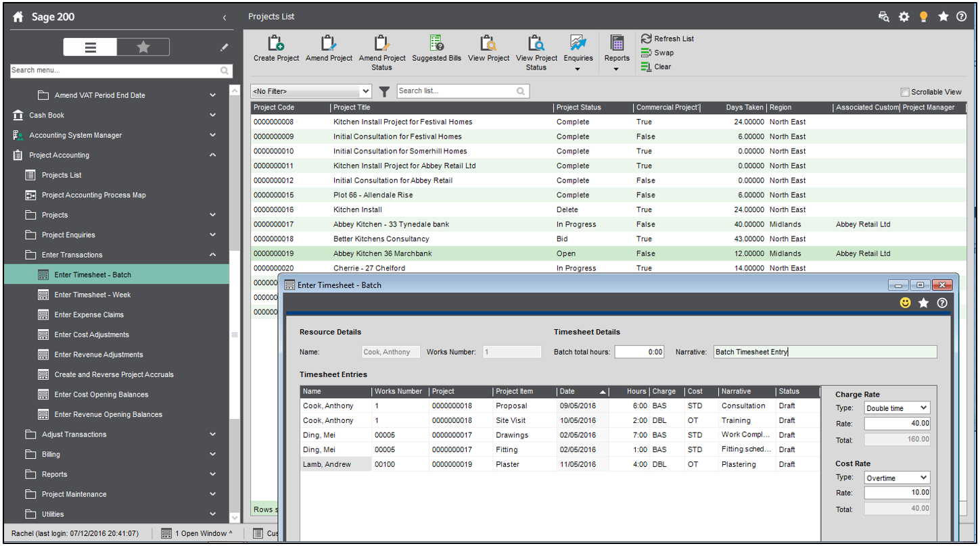The image size is (980, 546).
Task: Open Enter Revenue Opening Balances
Action: [108, 414]
